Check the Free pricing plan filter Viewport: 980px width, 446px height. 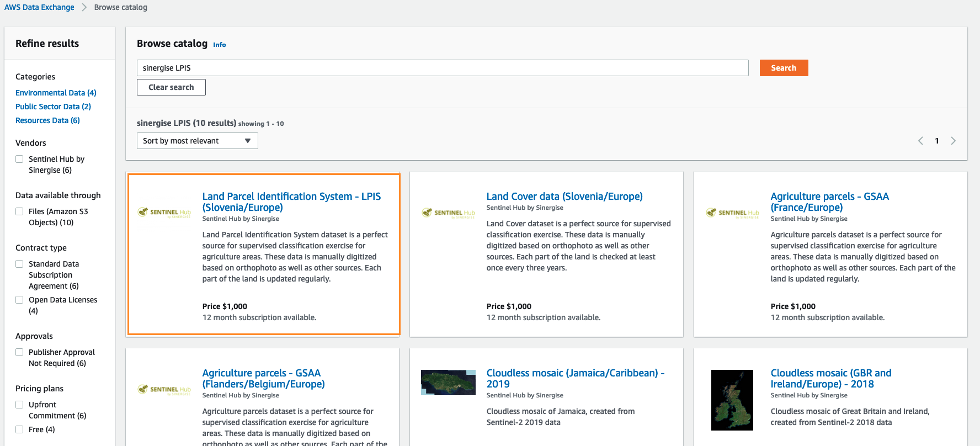tap(19, 429)
